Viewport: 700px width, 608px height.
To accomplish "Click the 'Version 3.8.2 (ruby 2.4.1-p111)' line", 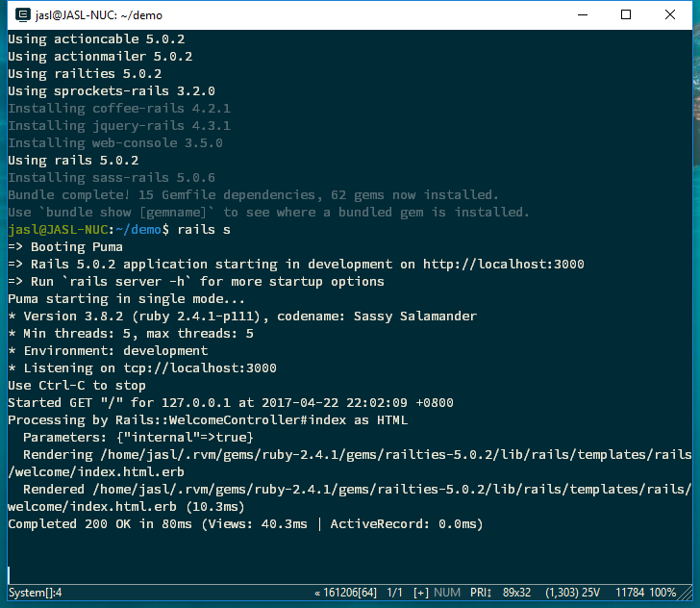I will (242, 317).
